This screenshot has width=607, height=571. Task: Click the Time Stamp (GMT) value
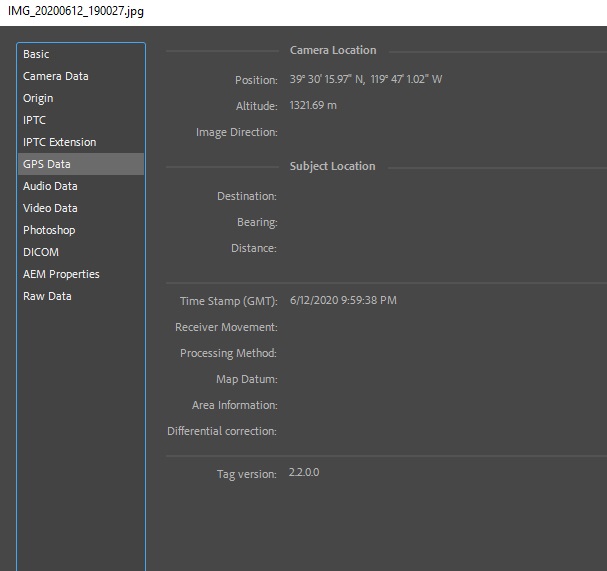coord(343,301)
